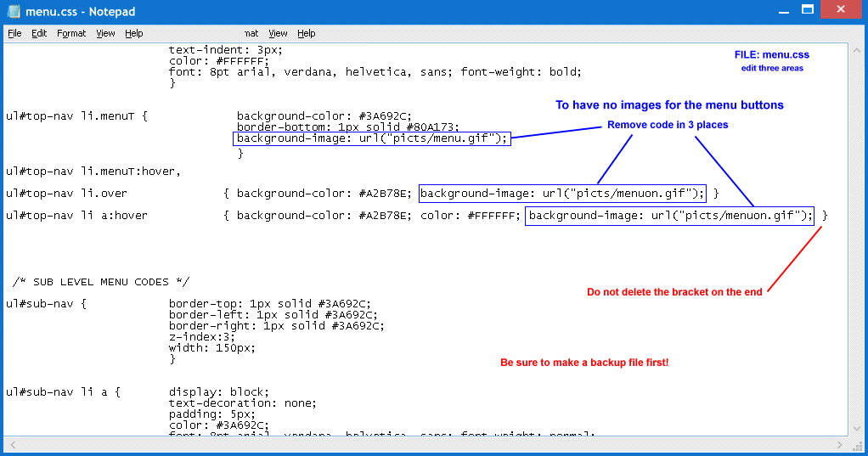This screenshot has height=456, width=868.
Task: Click the Notepad icon in the title bar
Action: click(14, 12)
